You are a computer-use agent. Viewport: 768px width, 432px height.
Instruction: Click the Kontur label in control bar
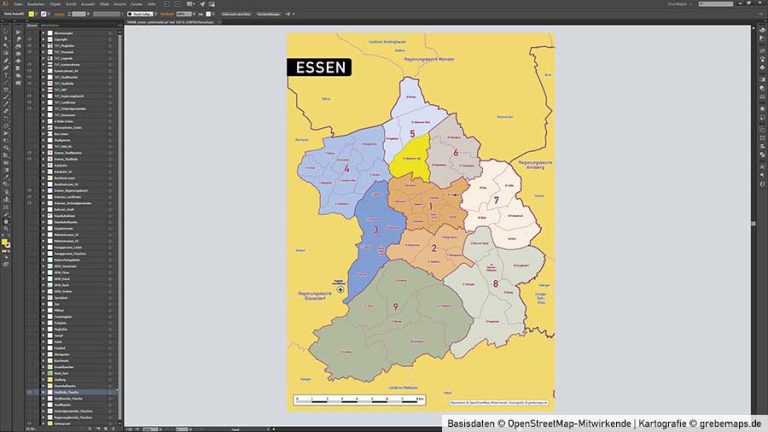pos(59,14)
